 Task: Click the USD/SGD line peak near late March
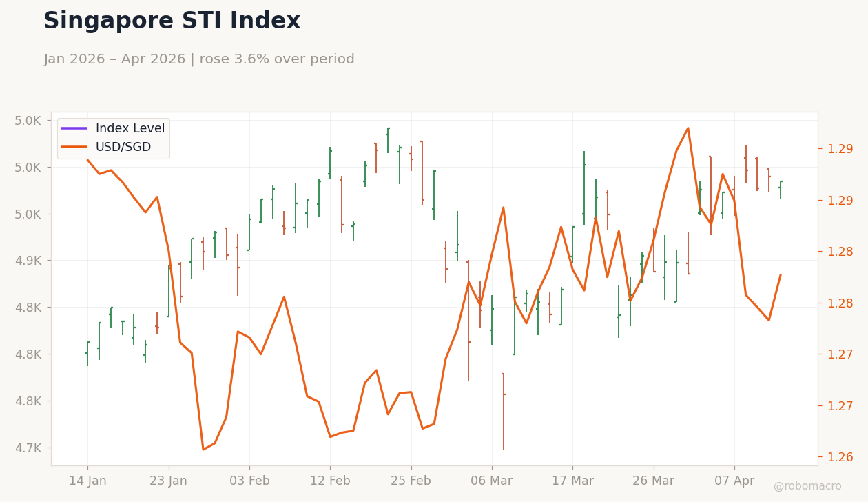pyautogui.click(x=688, y=128)
